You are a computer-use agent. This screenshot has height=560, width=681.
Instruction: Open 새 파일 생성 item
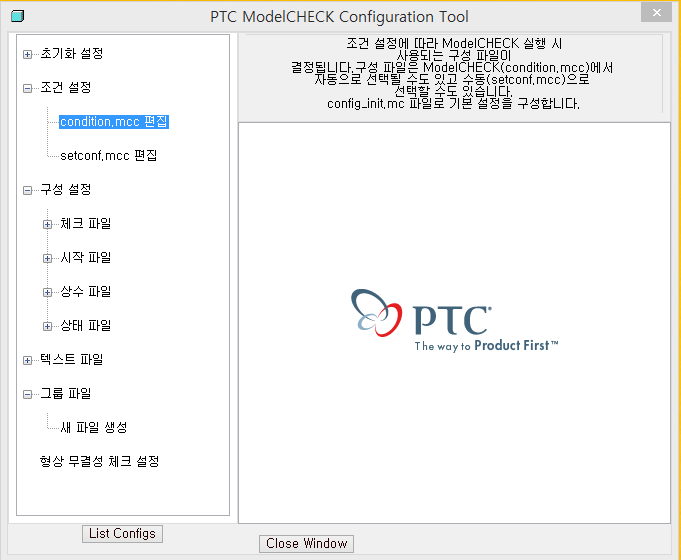tap(94, 427)
